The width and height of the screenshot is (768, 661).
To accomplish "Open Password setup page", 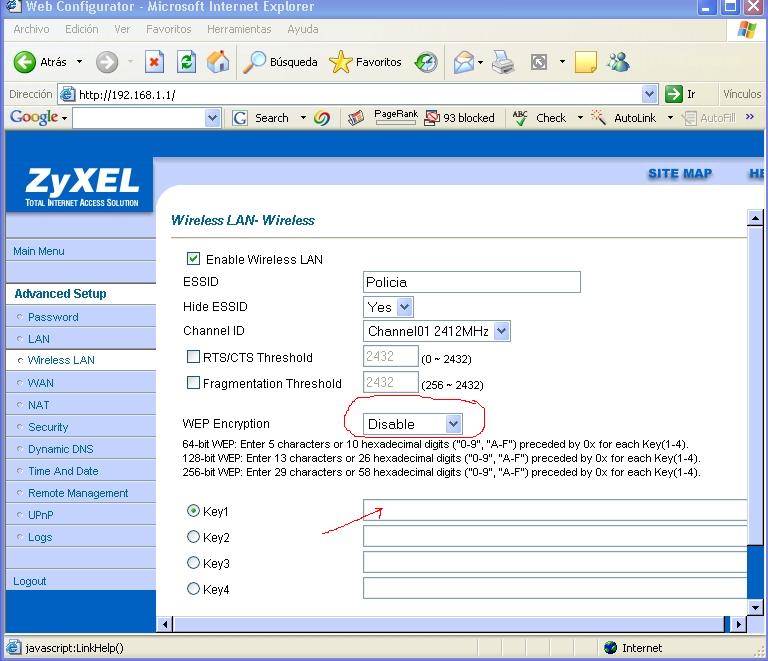I will pos(53,317).
